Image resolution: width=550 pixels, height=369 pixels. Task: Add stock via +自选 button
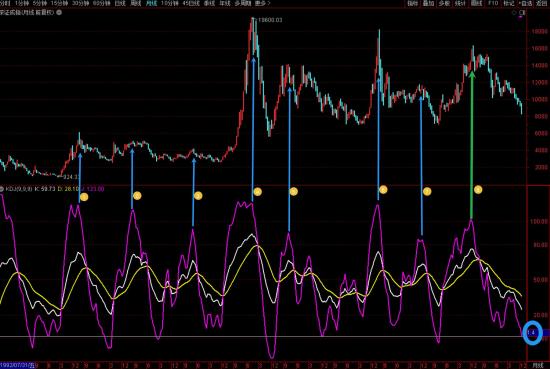coord(525,4)
